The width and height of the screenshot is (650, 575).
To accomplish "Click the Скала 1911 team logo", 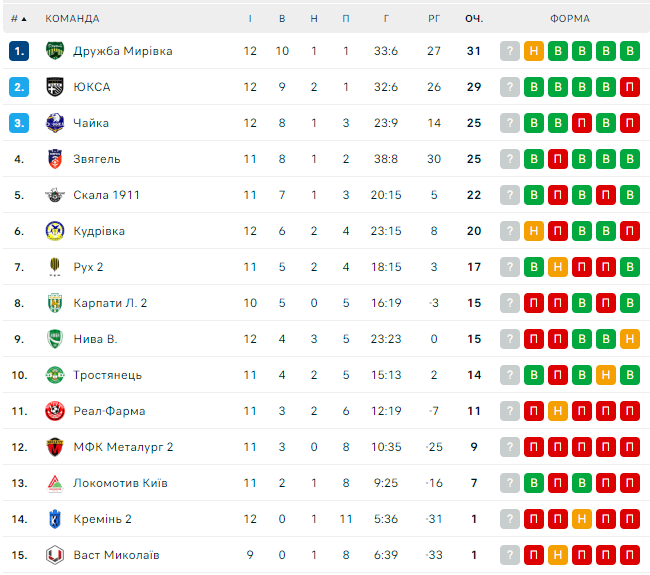I will tap(55, 195).
